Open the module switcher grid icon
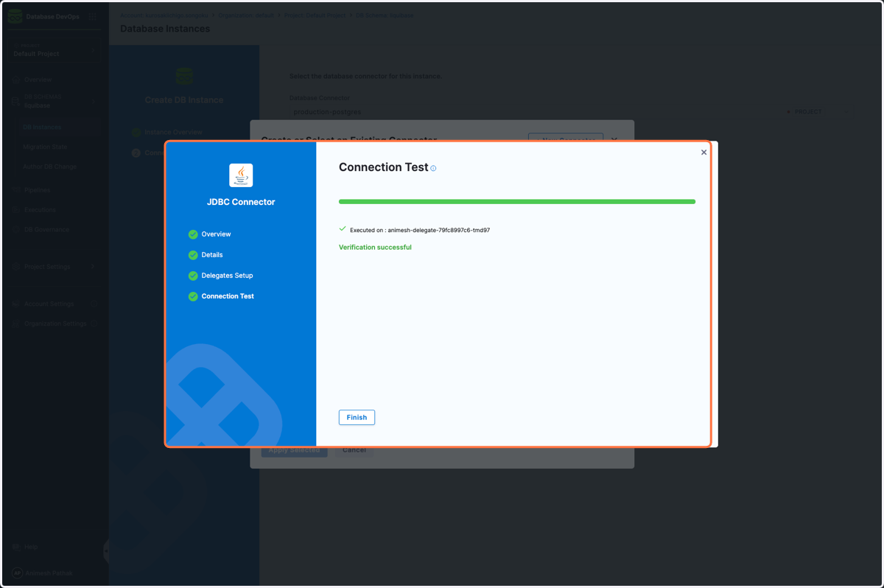The image size is (884, 588). (x=92, y=16)
